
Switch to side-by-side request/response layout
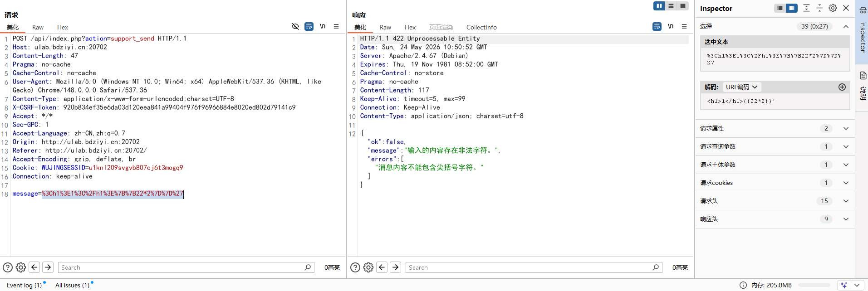click(659, 6)
